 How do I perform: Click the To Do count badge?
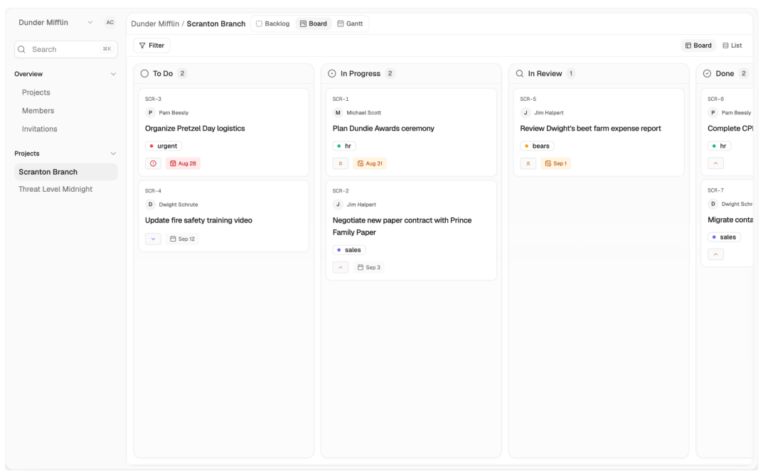(182, 73)
